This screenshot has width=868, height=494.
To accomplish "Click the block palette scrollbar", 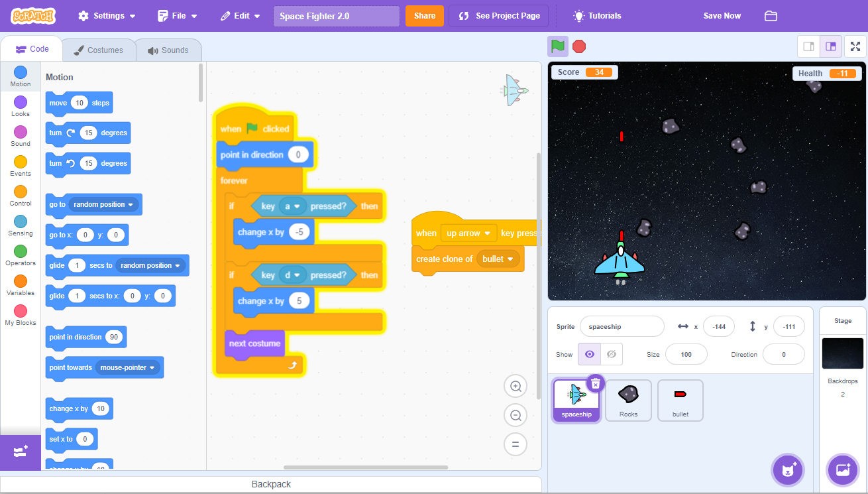I will coord(201,82).
